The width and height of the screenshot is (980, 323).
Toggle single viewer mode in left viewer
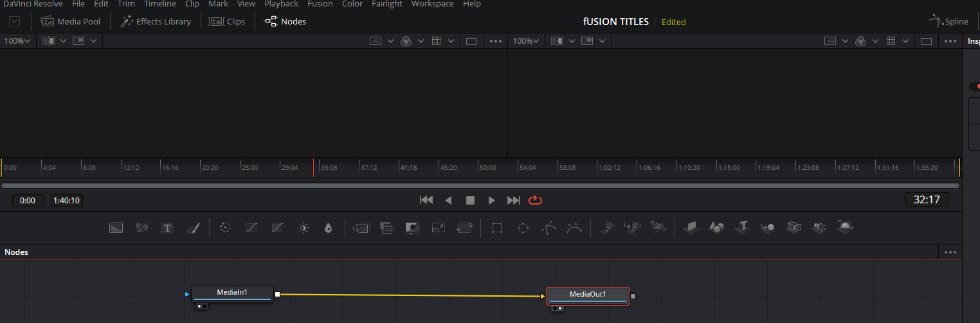(x=471, y=41)
